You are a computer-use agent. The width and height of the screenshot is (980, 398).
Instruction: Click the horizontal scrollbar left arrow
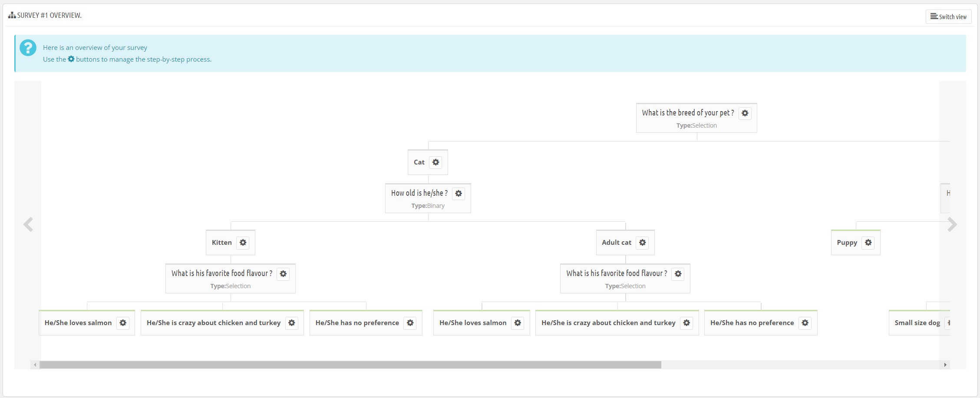click(35, 365)
